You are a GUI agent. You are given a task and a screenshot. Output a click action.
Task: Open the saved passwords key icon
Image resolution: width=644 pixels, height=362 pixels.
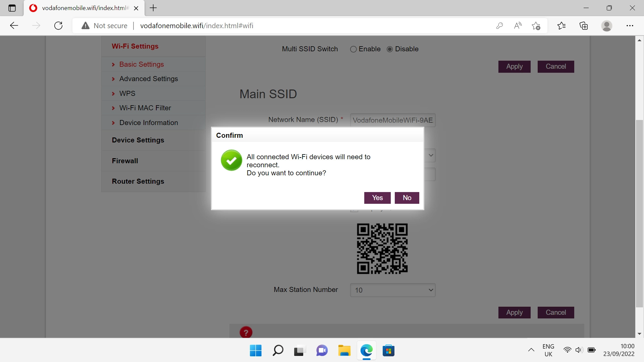[x=499, y=26]
